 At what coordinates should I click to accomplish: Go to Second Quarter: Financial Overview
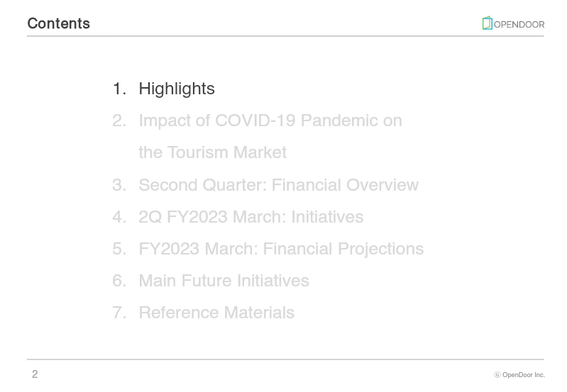278,185
